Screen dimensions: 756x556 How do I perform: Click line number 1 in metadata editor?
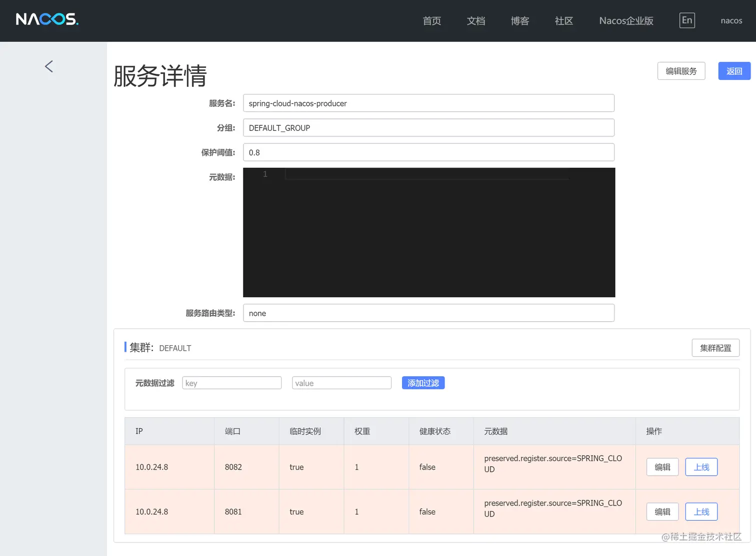265,174
